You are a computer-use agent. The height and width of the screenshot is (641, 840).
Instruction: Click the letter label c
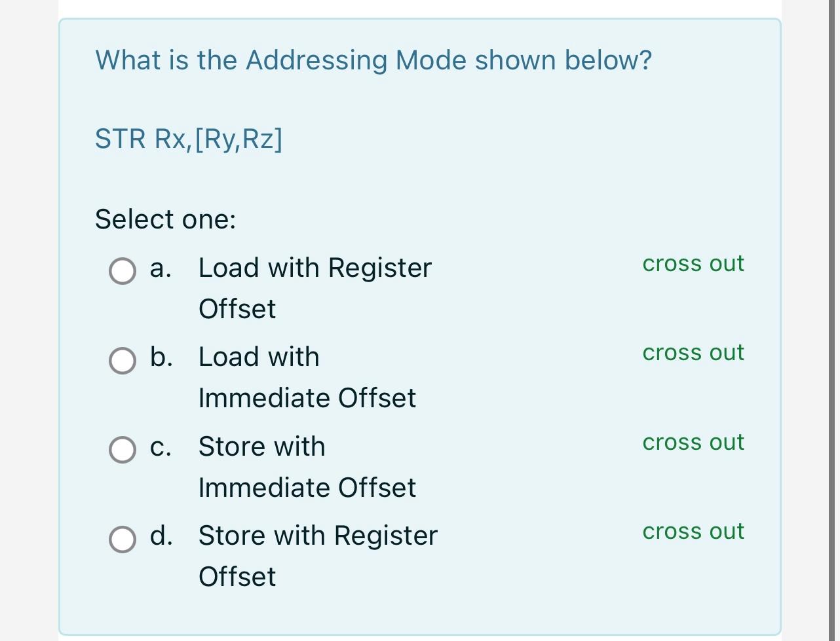(159, 447)
